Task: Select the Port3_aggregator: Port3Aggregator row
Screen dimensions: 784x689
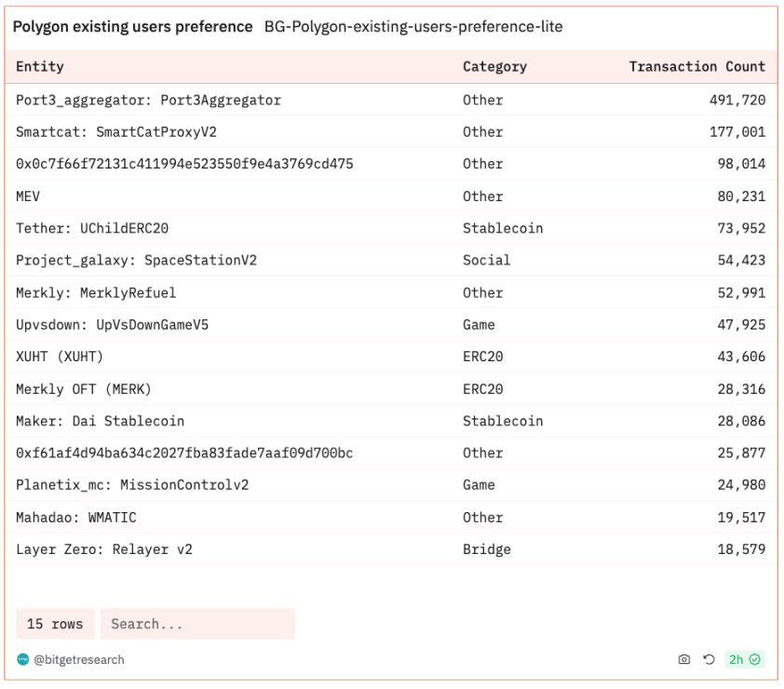Action: click(x=148, y=100)
